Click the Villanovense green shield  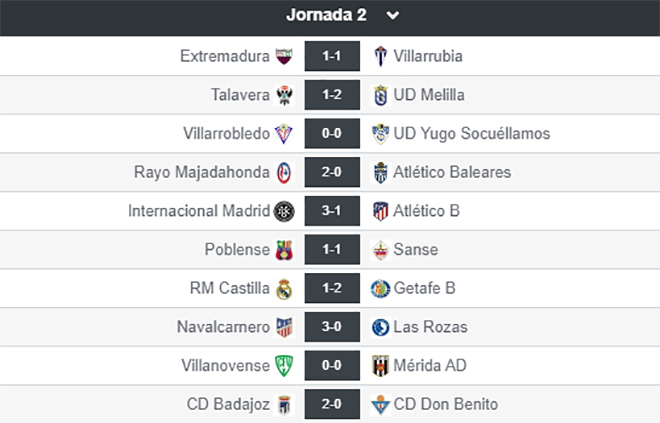[284, 366]
